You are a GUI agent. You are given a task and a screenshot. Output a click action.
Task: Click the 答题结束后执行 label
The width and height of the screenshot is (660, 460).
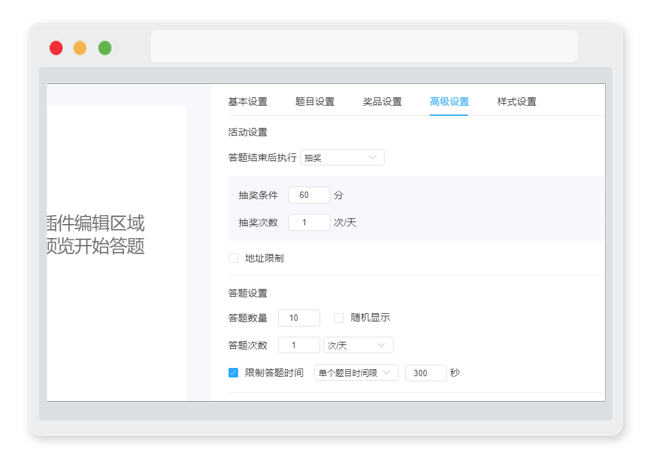point(262,157)
